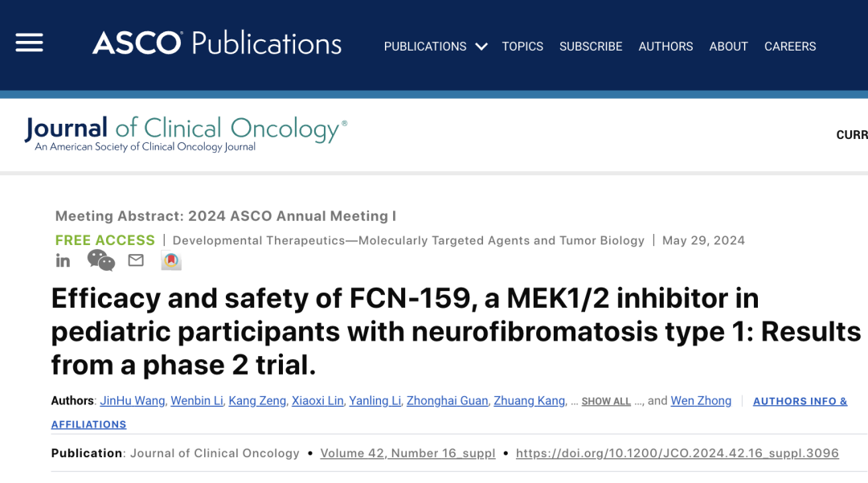The image size is (868, 483).
Task: Open the Authors navigation item
Action: (x=665, y=47)
